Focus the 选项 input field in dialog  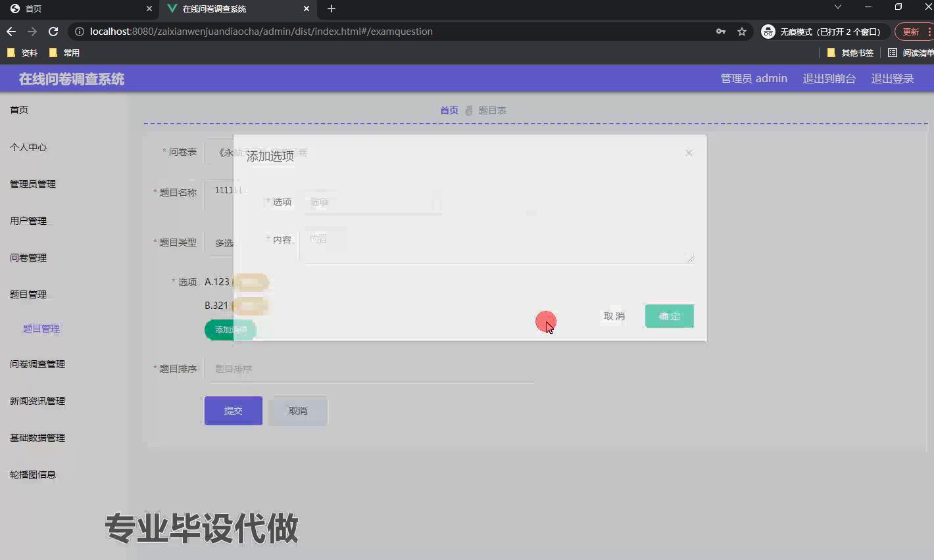tap(372, 202)
